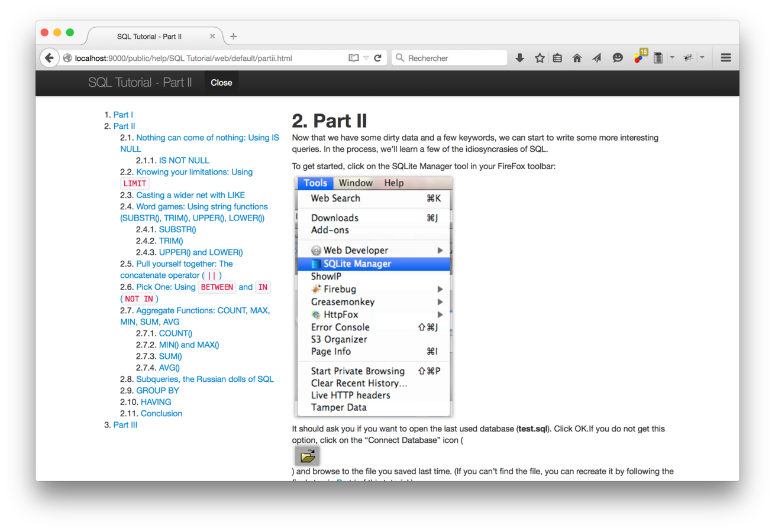Click the SQL Tutorial - Part II header title
The width and height of the screenshot is (775, 532).
click(140, 83)
